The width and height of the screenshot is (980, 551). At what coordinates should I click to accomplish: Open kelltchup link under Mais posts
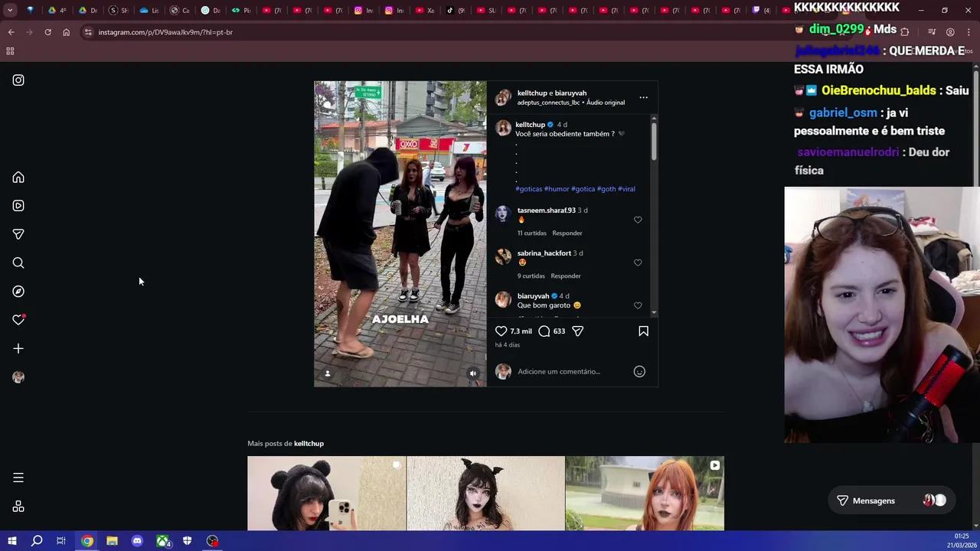coord(309,444)
